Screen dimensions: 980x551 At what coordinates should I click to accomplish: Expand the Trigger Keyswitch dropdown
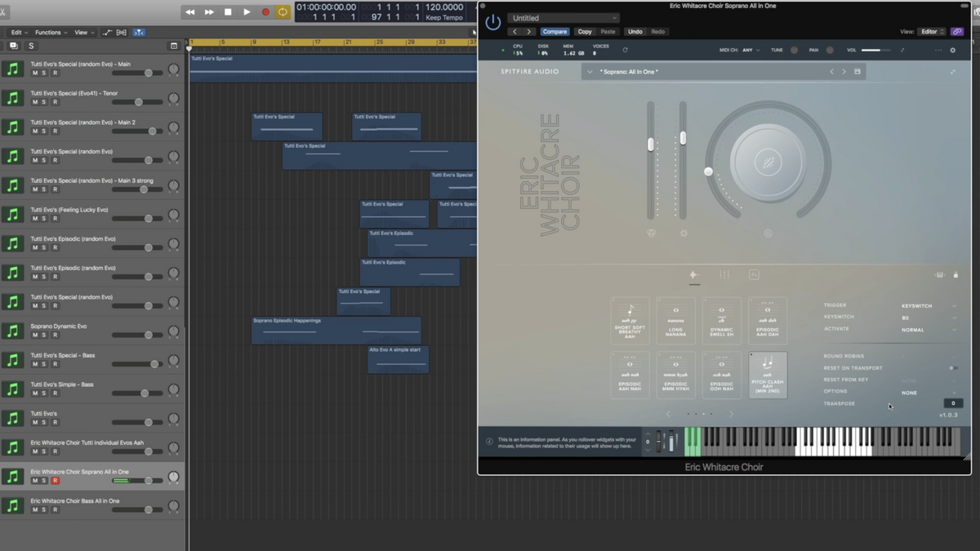tap(929, 306)
